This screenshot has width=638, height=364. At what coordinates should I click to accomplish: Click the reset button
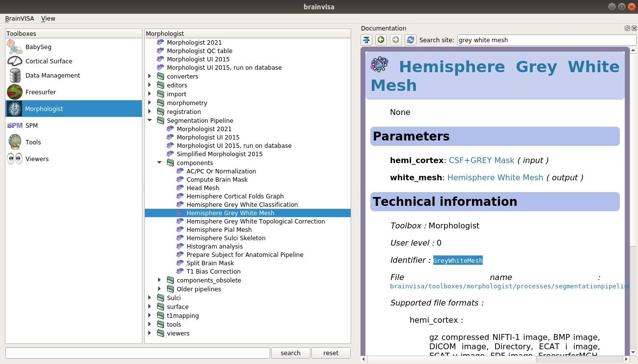point(331,353)
